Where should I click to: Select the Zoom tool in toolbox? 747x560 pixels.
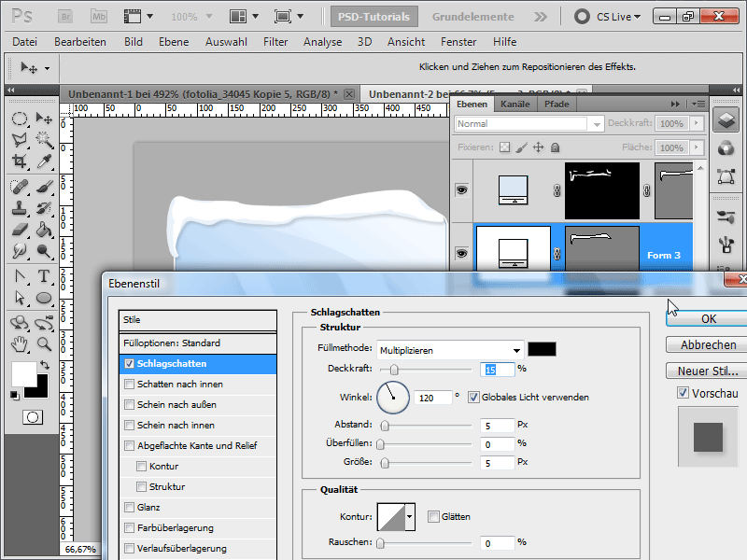(x=44, y=343)
